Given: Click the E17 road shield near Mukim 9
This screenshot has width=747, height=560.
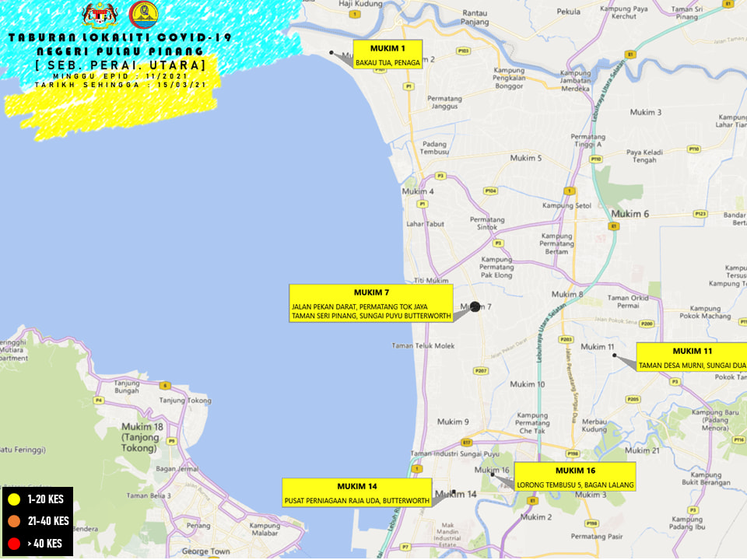Looking at the screenshot, I should pos(467,443).
